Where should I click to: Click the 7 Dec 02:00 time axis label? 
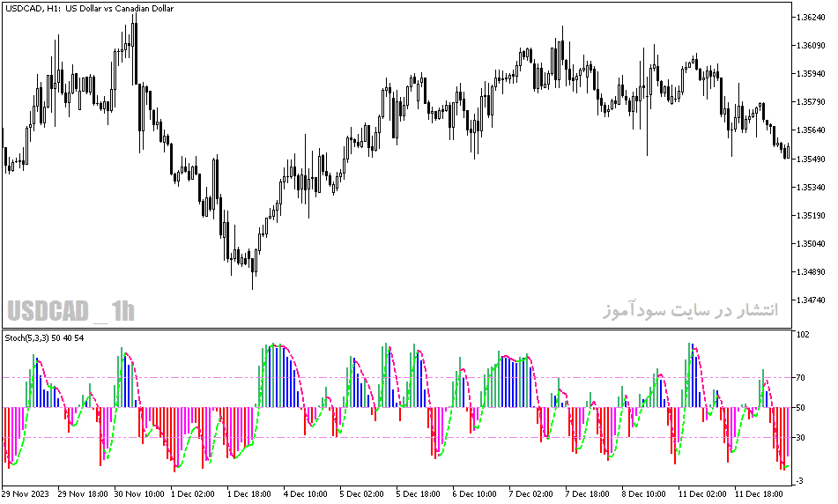pyautogui.click(x=531, y=493)
